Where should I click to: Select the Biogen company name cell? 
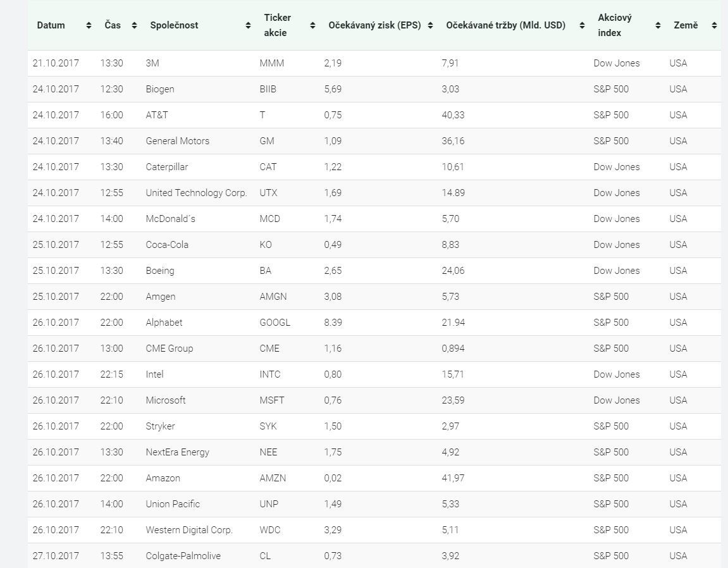click(x=160, y=89)
